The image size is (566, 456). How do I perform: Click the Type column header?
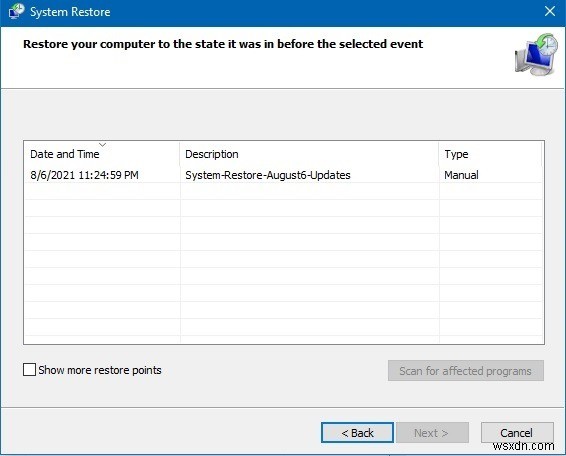(490, 154)
